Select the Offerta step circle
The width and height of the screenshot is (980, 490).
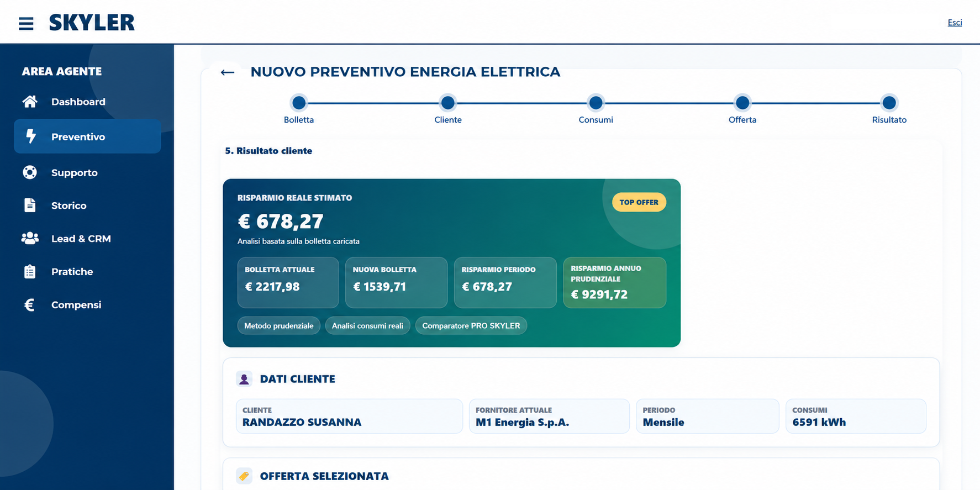pyautogui.click(x=742, y=103)
